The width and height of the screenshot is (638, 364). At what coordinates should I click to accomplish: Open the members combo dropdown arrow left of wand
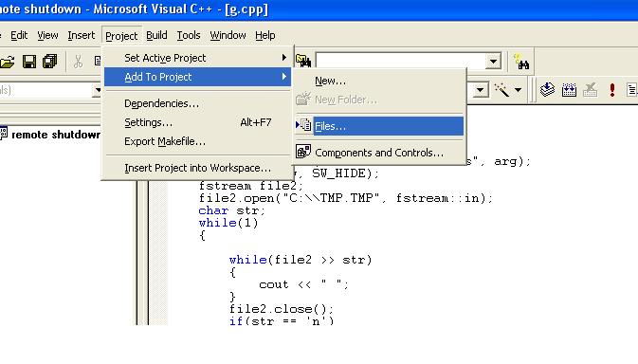[x=480, y=90]
